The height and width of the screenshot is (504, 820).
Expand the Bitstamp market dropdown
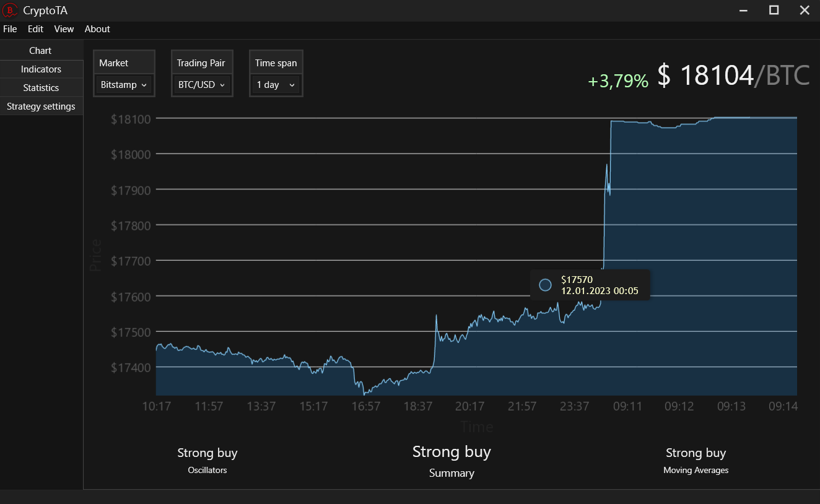pos(124,85)
